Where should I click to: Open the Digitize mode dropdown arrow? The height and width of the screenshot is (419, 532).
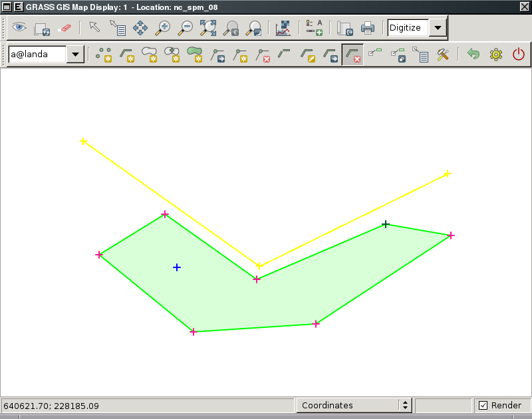438,28
